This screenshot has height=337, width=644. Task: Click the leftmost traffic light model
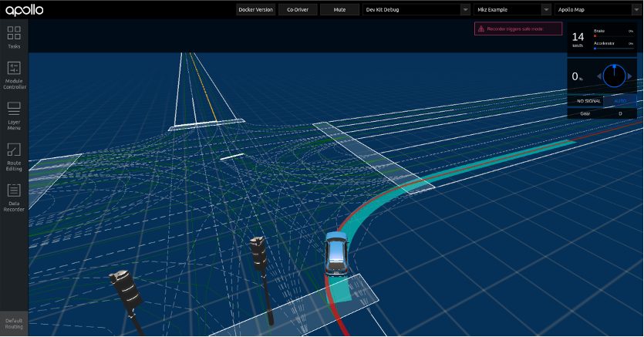pos(128,302)
